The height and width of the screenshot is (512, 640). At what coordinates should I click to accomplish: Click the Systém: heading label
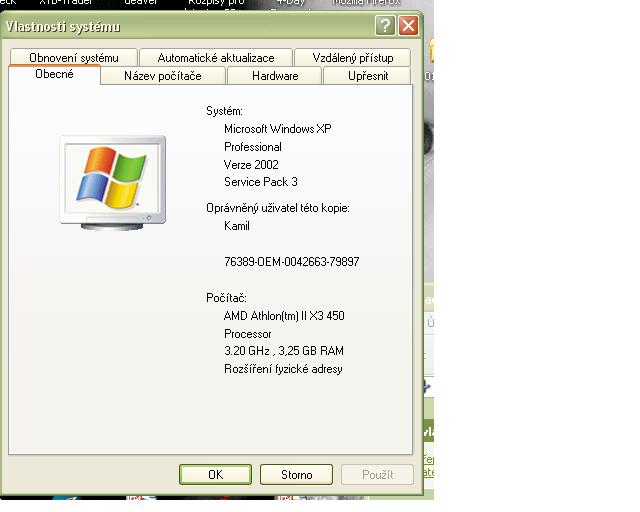click(224, 111)
